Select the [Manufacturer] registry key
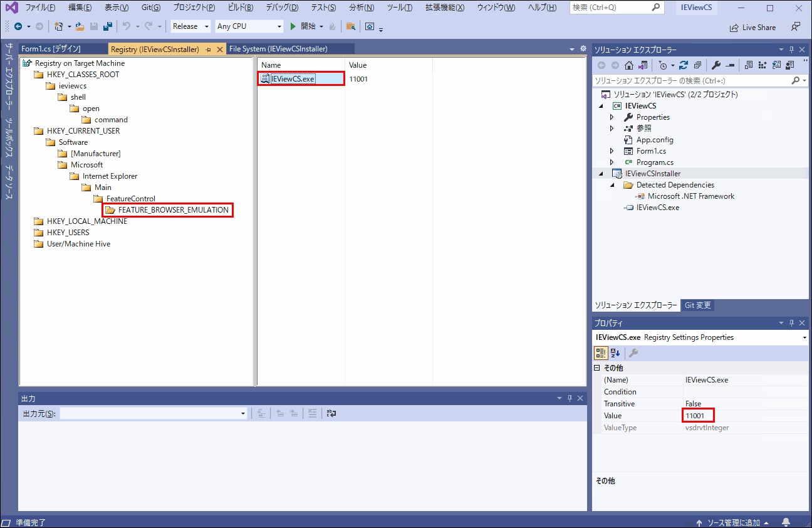 point(95,154)
